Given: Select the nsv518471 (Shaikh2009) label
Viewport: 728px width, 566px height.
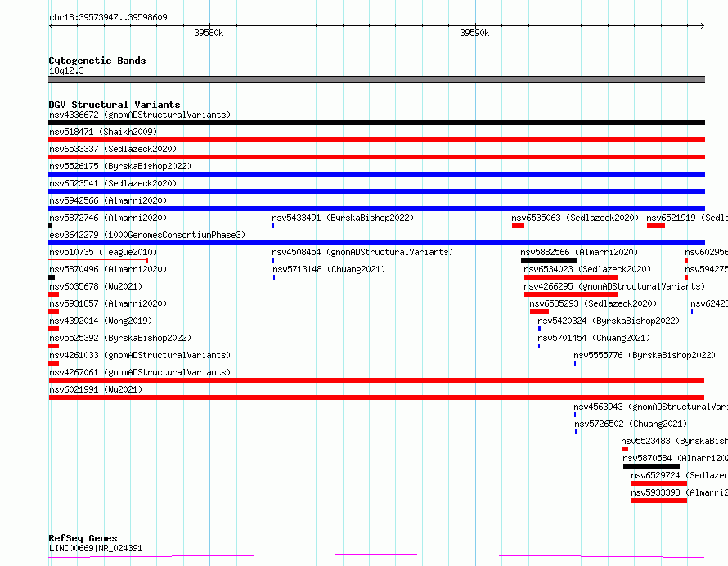Looking at the screenshot, I should click(103, 132).
